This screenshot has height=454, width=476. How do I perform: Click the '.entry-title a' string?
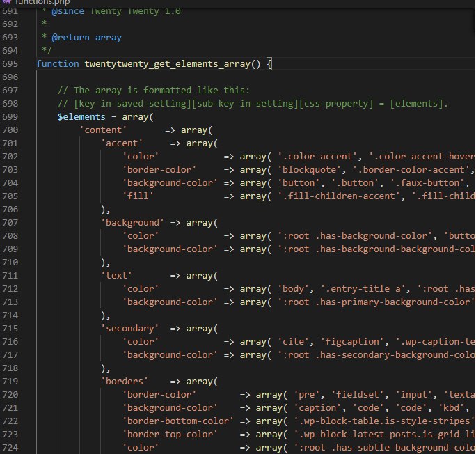tap(363, 289)
